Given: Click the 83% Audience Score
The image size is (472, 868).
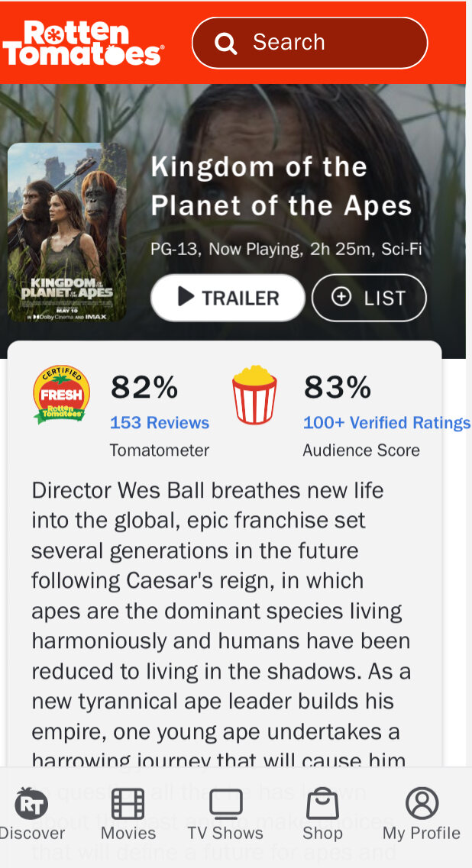Looking at the screenshot, I should 338,388.
